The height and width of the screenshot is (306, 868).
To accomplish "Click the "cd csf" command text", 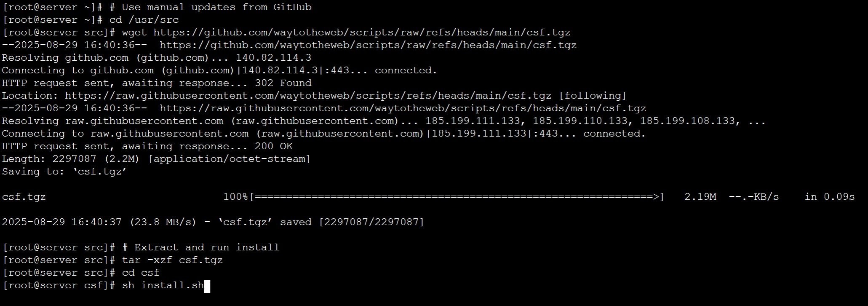I will pos(141,273).
